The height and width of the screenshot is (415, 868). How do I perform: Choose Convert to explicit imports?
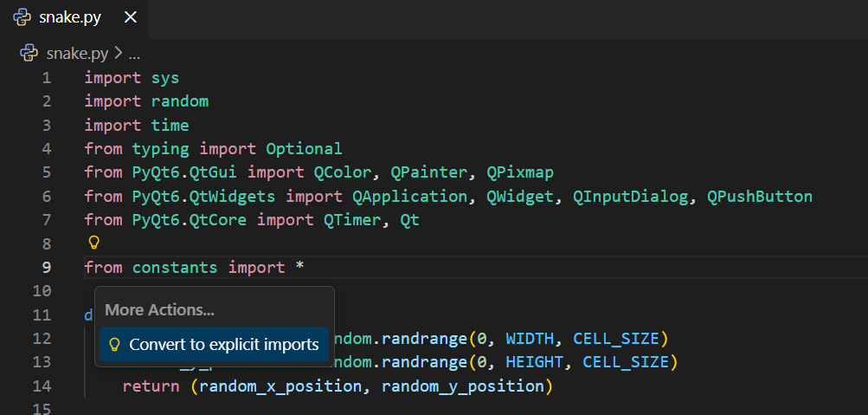point(223,345)
